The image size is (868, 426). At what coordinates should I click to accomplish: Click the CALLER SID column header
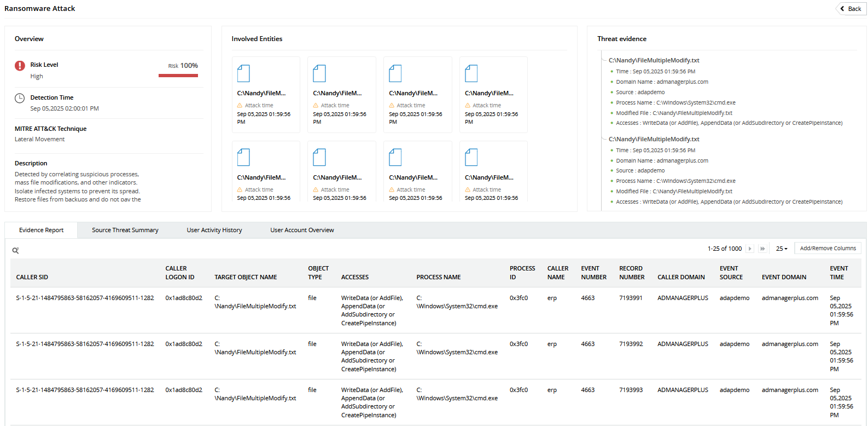click(x=32, y=277)
